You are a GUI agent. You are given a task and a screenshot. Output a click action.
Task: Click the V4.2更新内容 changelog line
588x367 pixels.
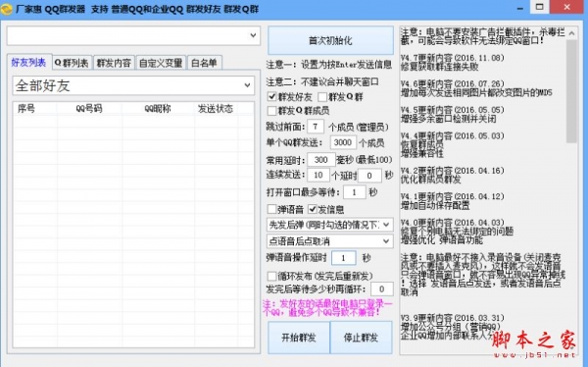(x=452, y=171)
